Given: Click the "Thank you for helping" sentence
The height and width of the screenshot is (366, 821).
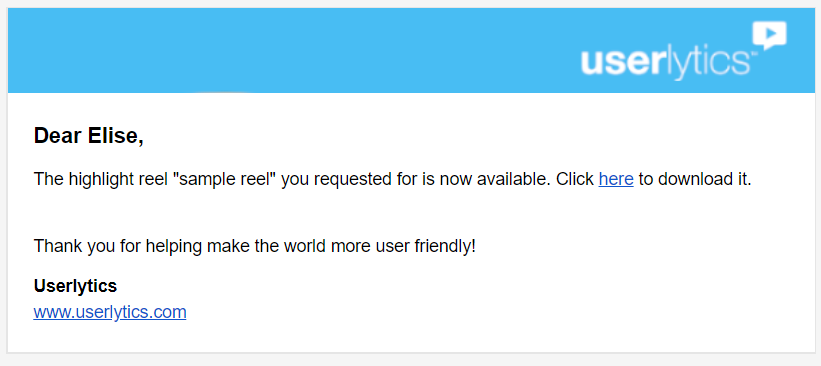Looking at the screenshot, I should pos(254,246).
